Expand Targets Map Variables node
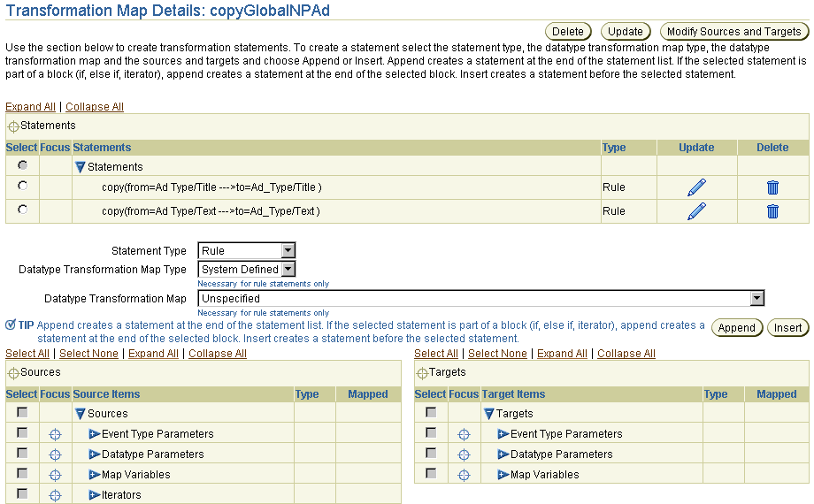The height and width of the screenshot is (504, 814). point(503,475)
